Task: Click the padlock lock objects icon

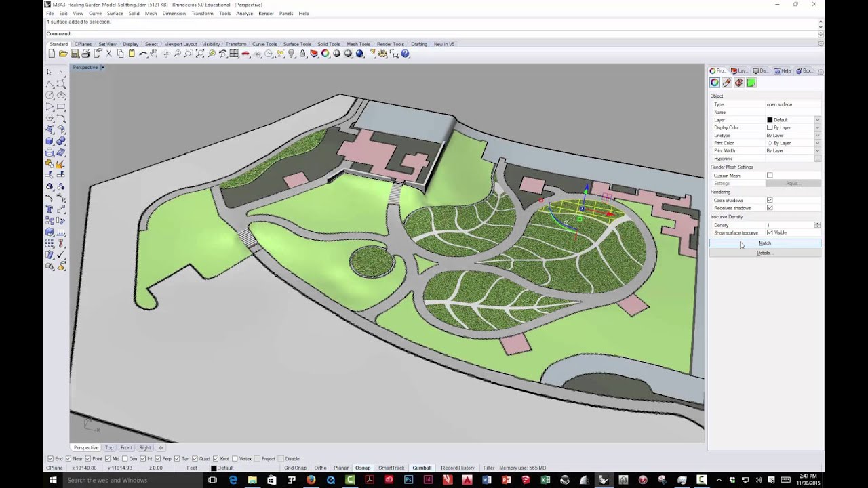Action: coord(302,54)
